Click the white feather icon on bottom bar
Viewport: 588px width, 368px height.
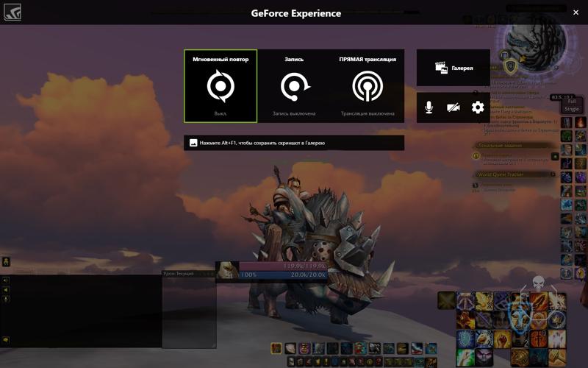[x=290, y=348]
